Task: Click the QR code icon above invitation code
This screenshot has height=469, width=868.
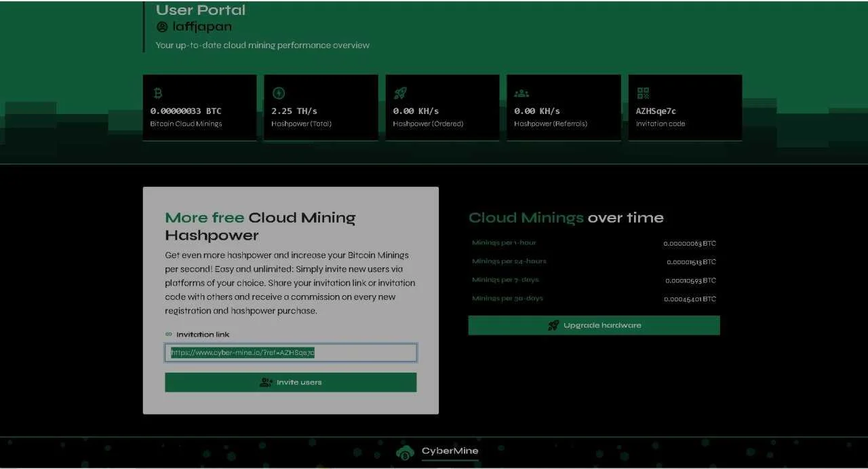Action: click(x=643, y=93)
